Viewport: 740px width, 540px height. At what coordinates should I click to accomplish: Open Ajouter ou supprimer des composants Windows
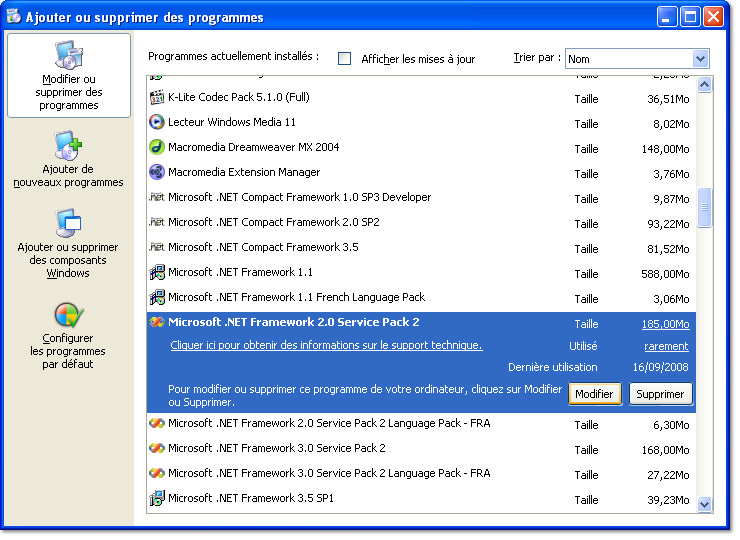tap(68, 244)
